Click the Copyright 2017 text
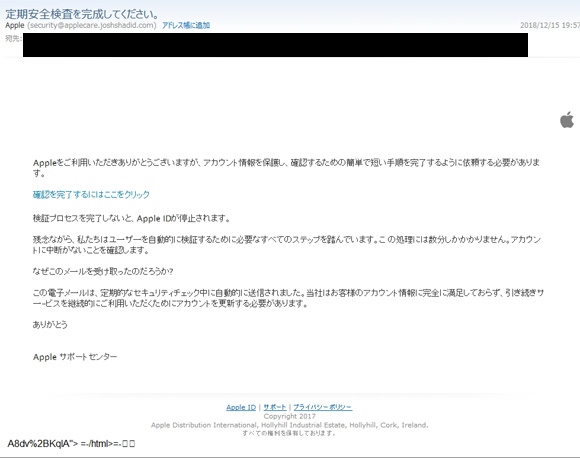The image size is (580, 458). [290, 416]
